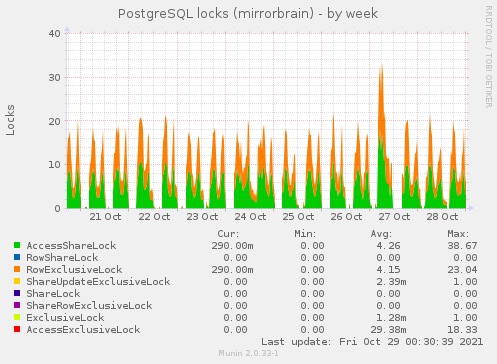Click the Min: column header
This screenshot has width=497, height=364.
305,234
